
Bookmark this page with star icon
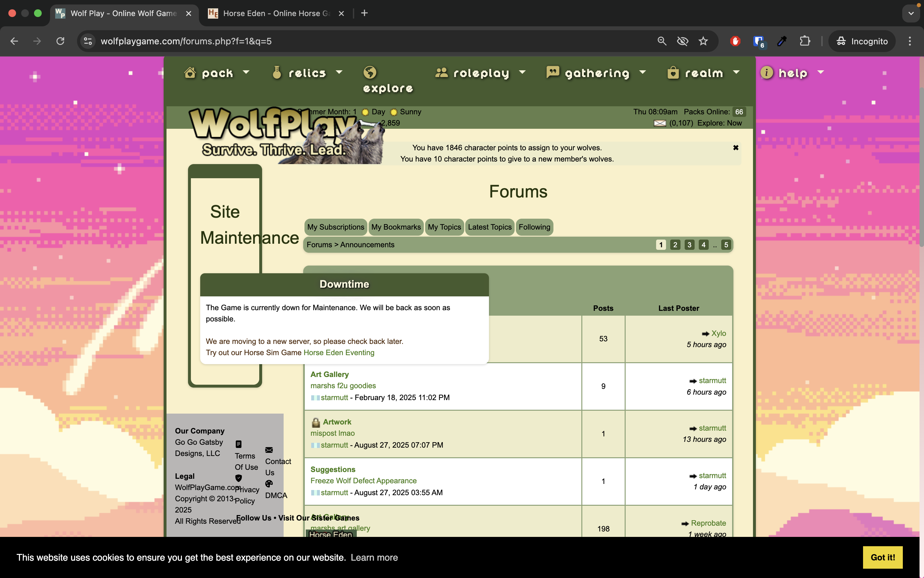[x=703, y=41]
